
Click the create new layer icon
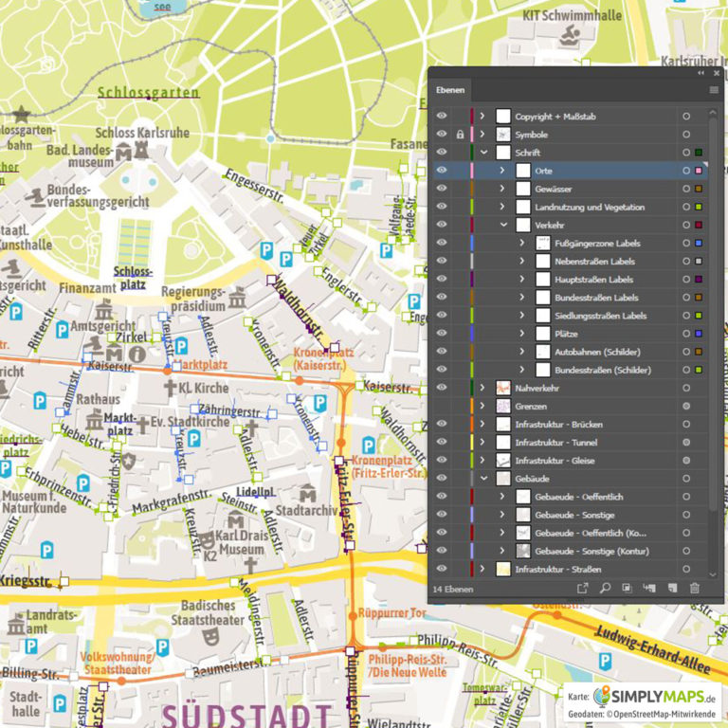click(x=672, y=589)
